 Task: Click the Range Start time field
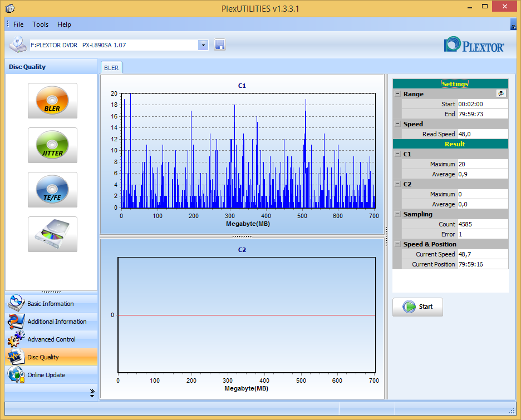483,104
